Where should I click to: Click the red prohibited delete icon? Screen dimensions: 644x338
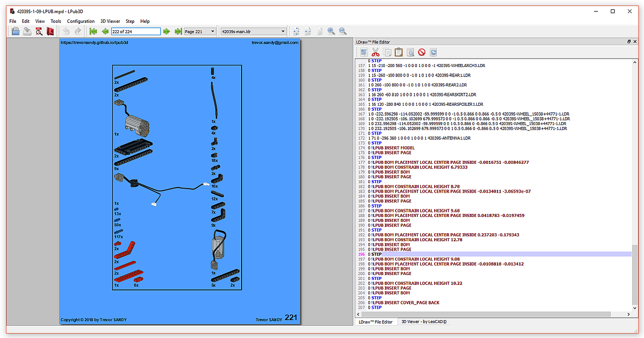coord(422,52)
